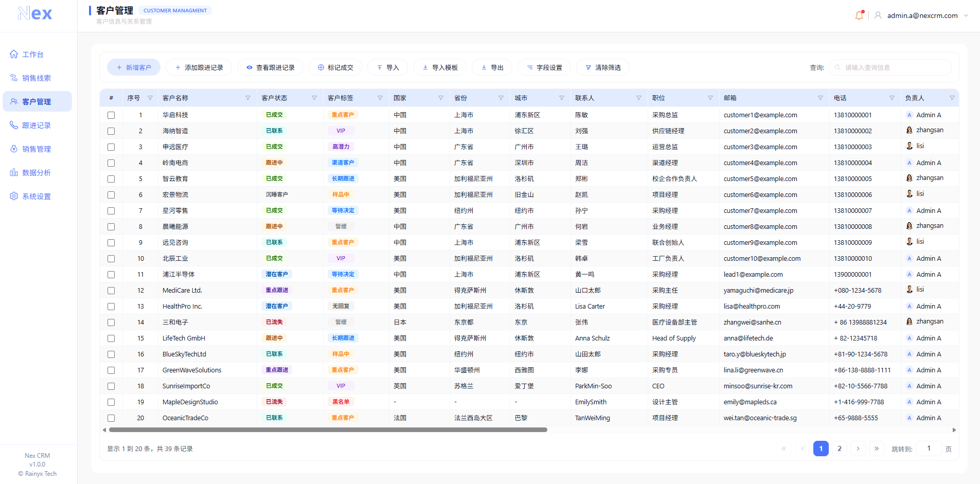Open 销售线索 in the sidebar menu
Image resolution: width=980 pixels, height=484 pixels.
click(x=37, y=78)
